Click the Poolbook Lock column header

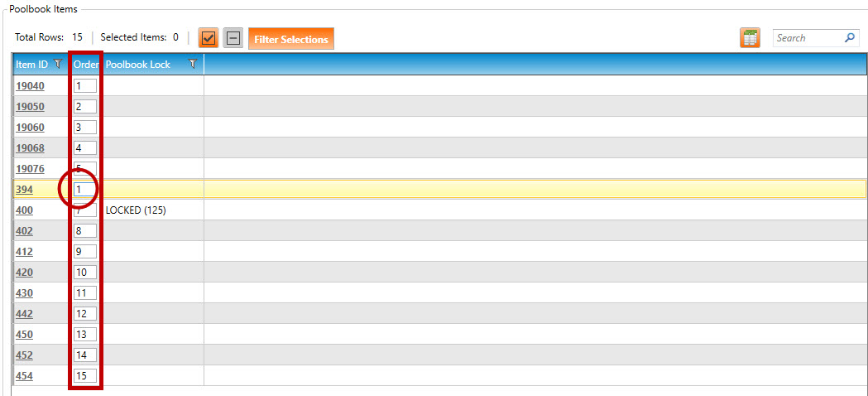pos(138,65)
